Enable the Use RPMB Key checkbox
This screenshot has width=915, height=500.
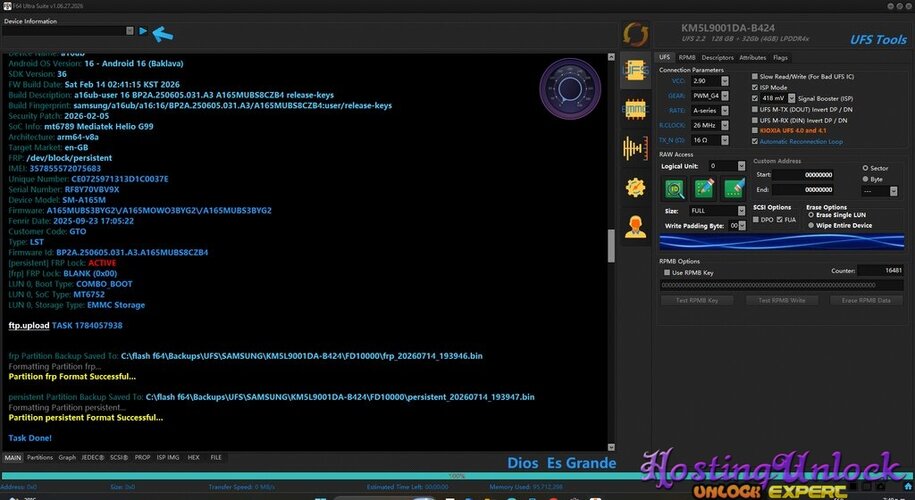point(667,272)
